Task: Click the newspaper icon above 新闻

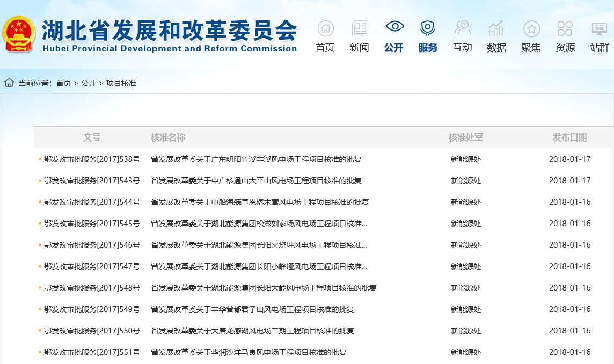Action: (359, 28)
